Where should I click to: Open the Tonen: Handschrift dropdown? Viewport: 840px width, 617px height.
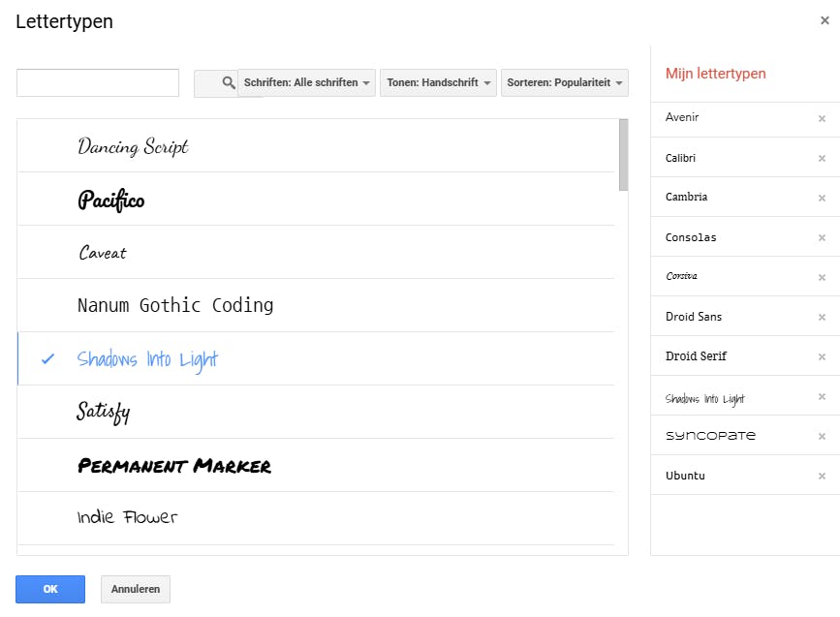click(439, 83)
